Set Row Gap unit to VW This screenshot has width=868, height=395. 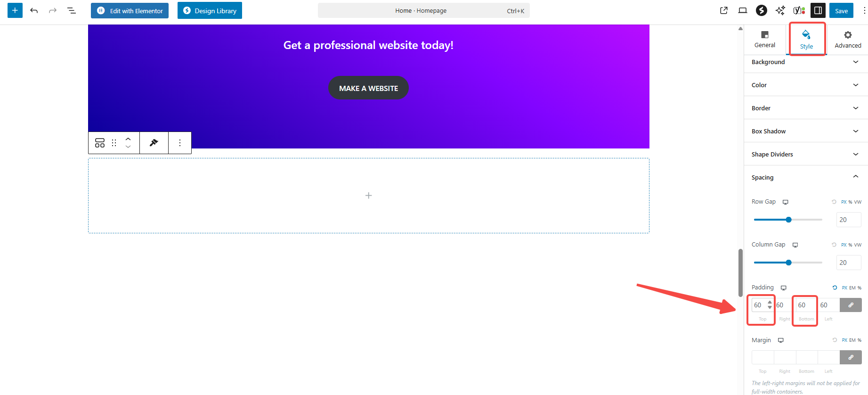tap(858, 202)
